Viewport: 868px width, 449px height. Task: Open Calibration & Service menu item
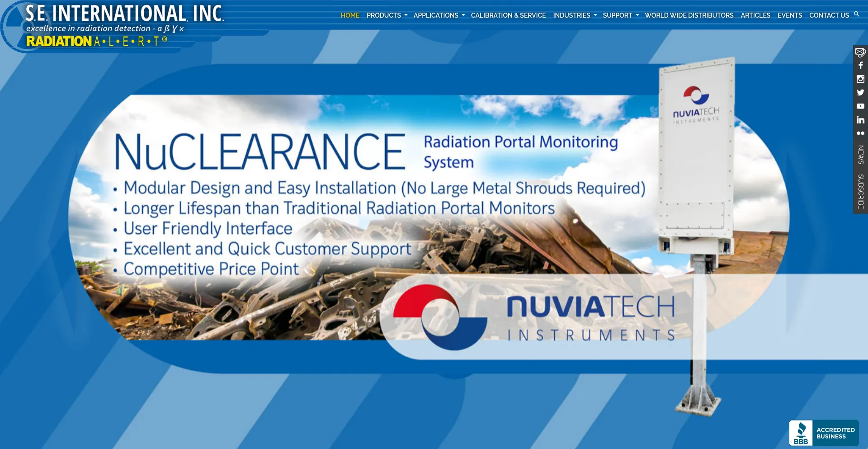508,15
